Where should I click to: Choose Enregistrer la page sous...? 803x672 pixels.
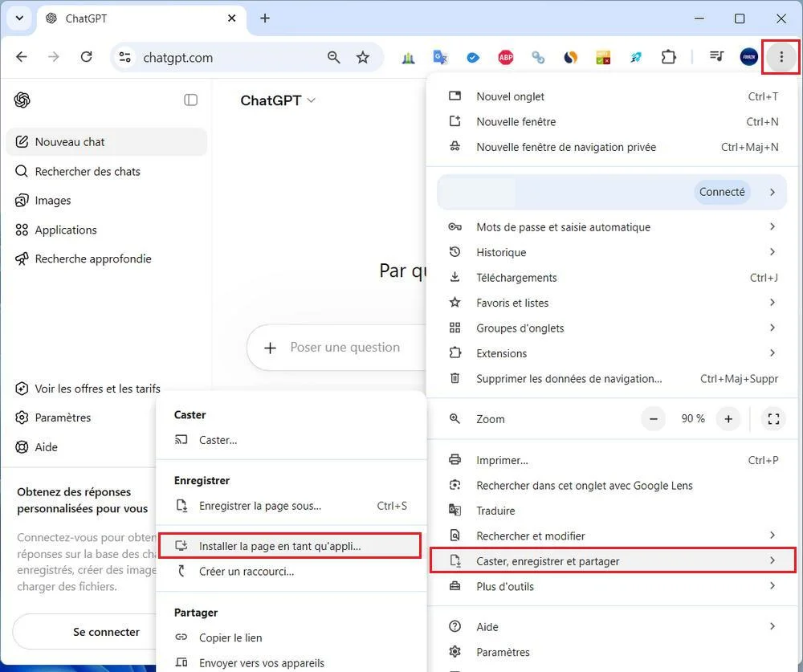[x=291, y=506]
